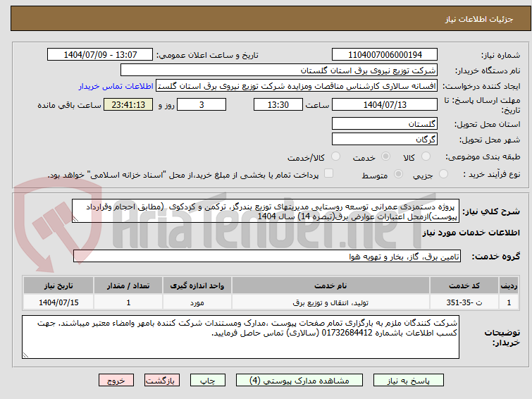Click service code cell ت -35-351
Viewport: 532px width, 399px height.
click(x=464, y=302)
